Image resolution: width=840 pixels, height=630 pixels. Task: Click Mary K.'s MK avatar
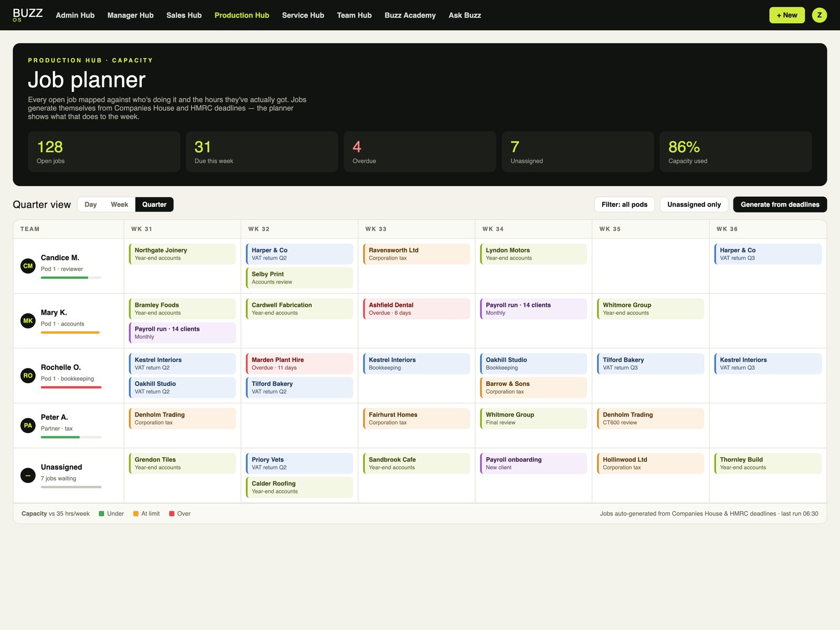pos(28,321)
